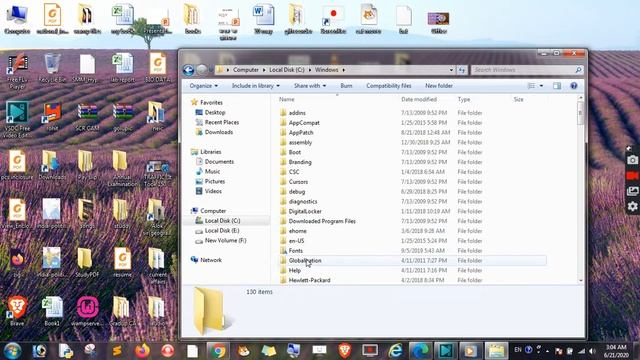Select the Fonts folder
Screen dimensions: 640x360
pyautogui.click(x=296, y=251)
